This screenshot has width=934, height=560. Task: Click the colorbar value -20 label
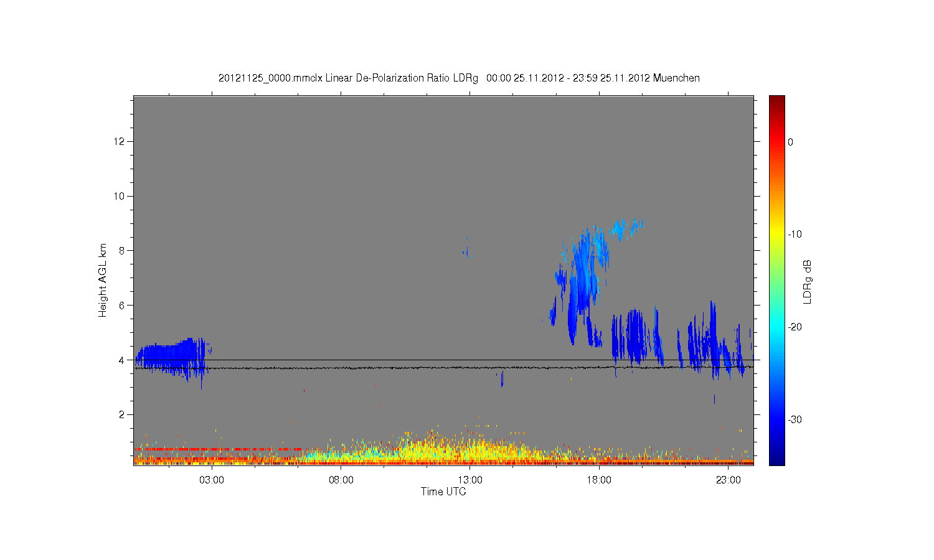click(795, 327)
